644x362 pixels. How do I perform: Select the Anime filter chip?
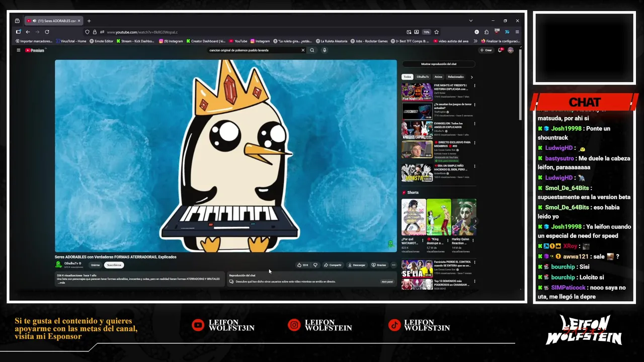click(438, 77)
